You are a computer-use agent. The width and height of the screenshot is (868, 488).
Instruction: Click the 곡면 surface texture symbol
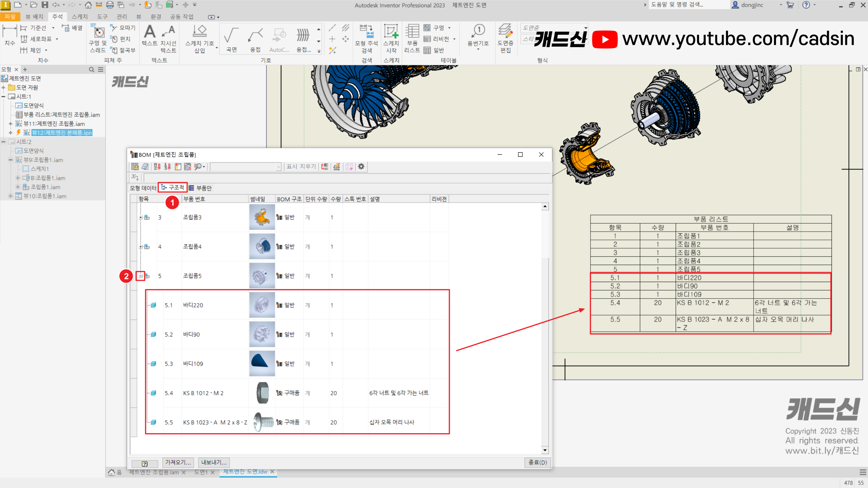click(231, 39)
